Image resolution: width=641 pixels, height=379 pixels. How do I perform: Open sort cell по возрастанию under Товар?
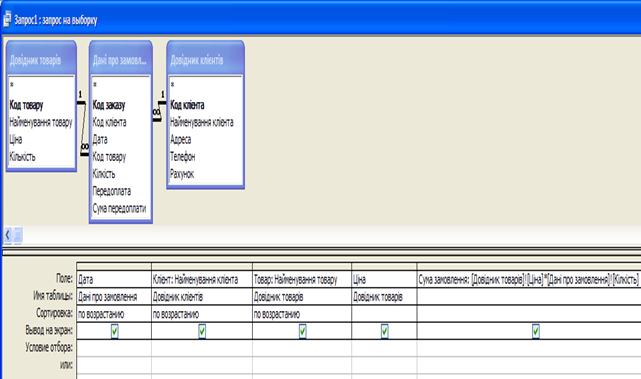[302, 314]
